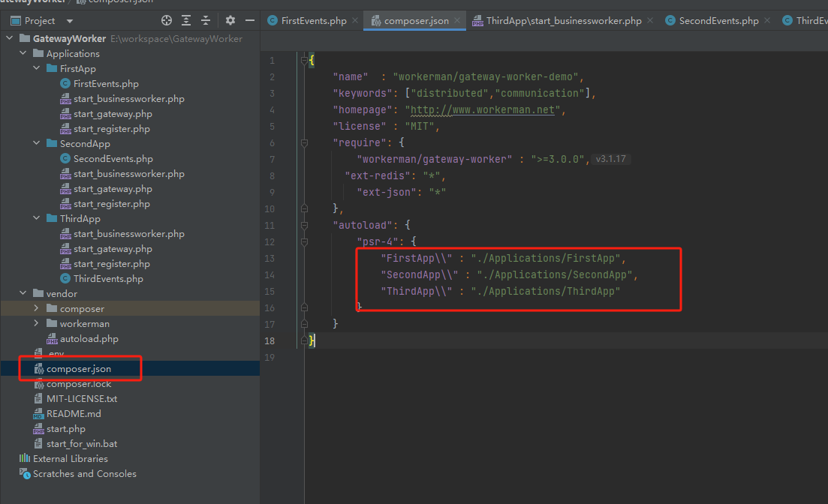828x504 pixels.
Task: Fold the "require" block at line 6
Action: (304, 142)
